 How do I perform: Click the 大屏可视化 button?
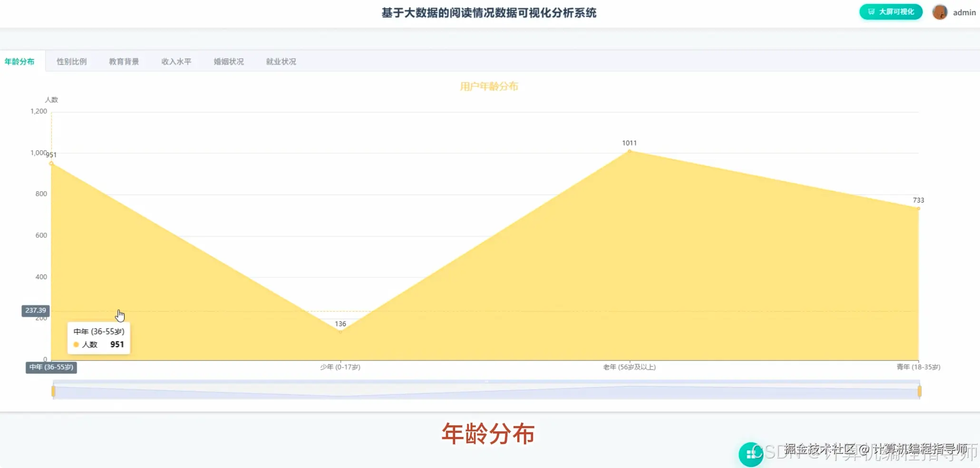890,11
